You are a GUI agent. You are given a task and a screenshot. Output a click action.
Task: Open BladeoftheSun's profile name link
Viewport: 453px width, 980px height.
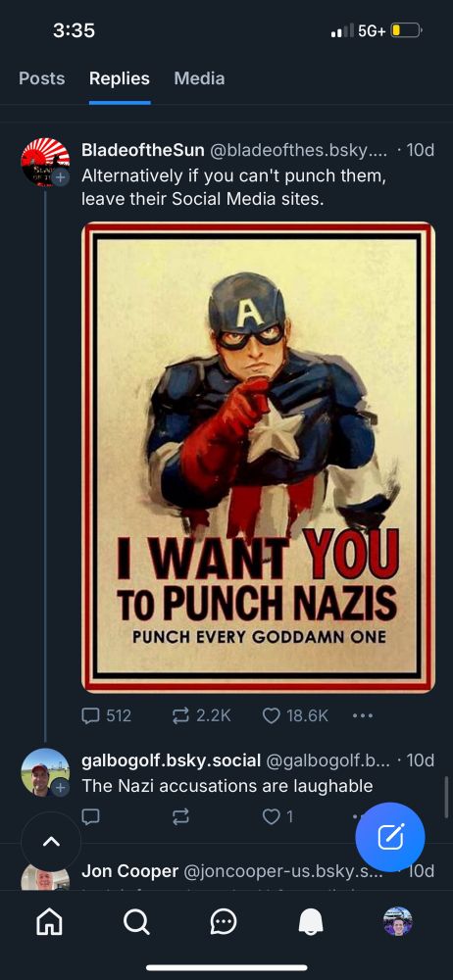pyautogui.click(x=143, y=151)
